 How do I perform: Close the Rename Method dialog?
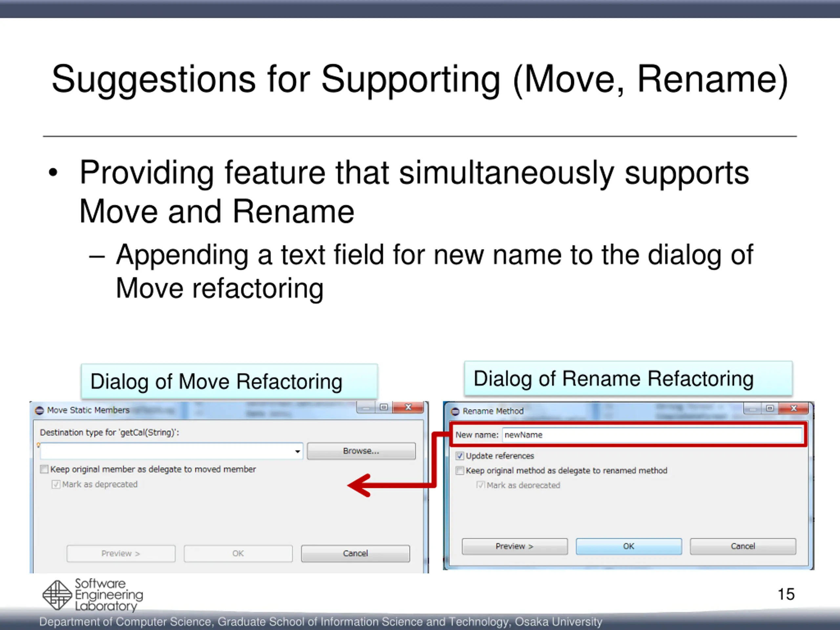[794, 408]
